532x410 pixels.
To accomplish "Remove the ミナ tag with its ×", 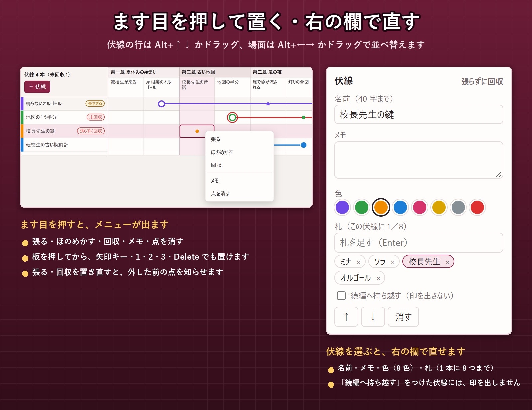I will pyautogui.click(x=359, y=262).
